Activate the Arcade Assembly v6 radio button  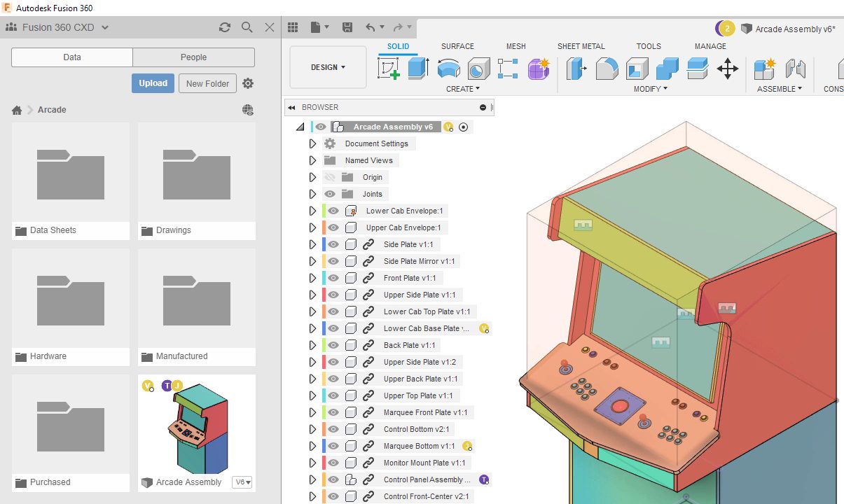click(463, 127)
